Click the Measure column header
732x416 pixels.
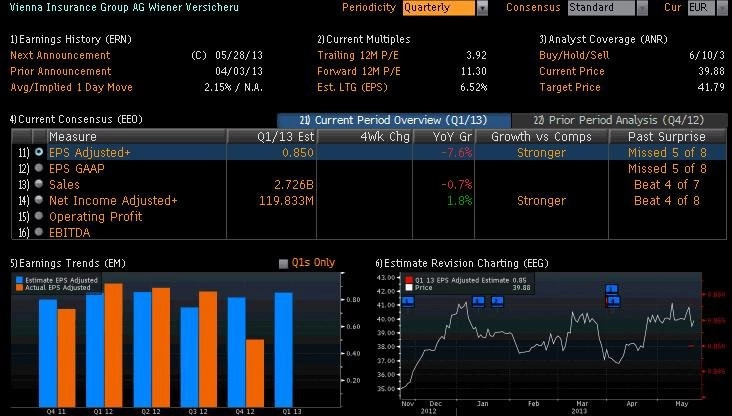click(x=136, y=136)
